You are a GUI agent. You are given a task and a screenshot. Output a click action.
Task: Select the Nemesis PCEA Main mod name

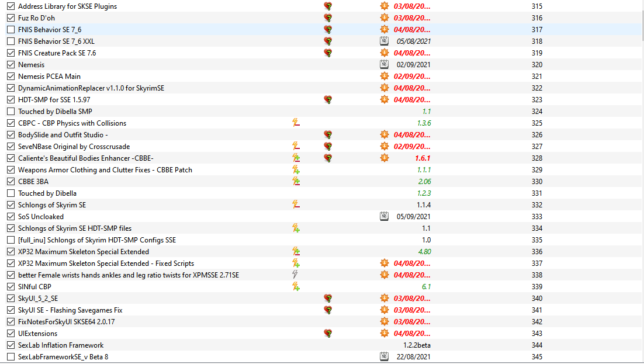coord(49,77)
